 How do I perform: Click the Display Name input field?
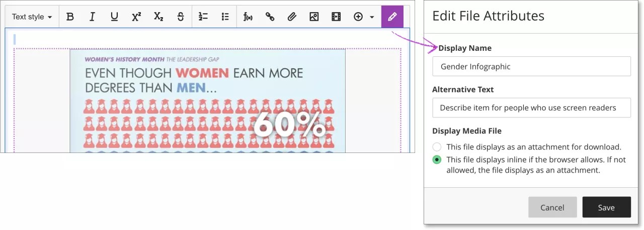[x=531, y=66]
